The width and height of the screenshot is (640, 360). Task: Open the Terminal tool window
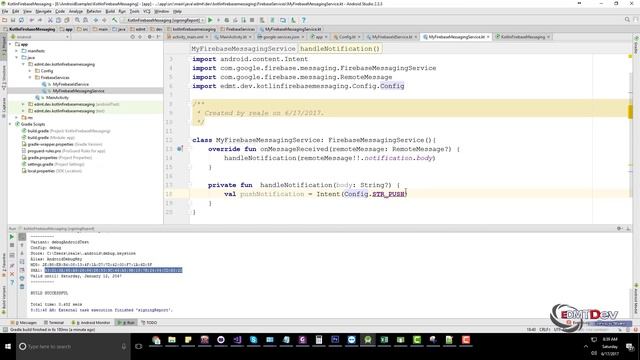coord(54,322)
